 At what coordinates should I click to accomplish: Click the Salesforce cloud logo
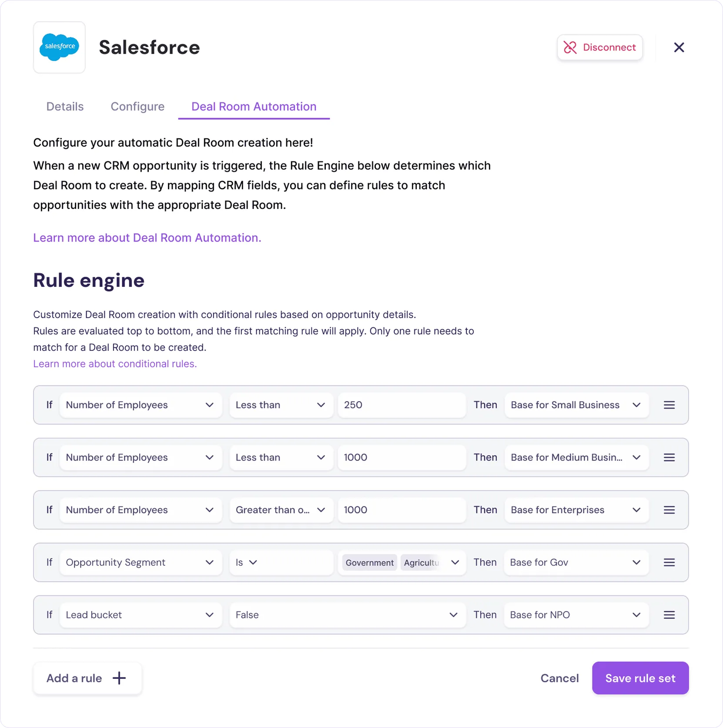click(x=59, y=47)
